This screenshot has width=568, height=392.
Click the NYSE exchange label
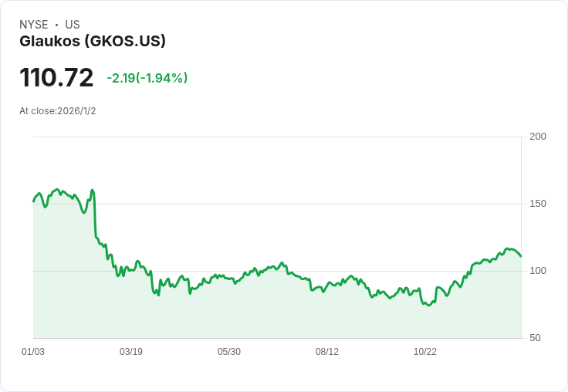coord(33,25)
